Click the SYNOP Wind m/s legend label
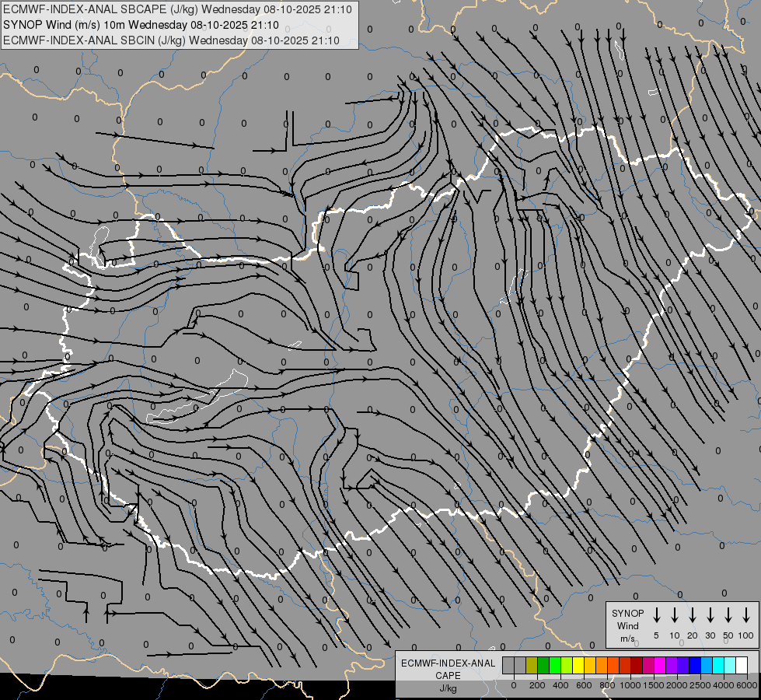Screen dimensions: 761x700 click(x=628, y=625)
